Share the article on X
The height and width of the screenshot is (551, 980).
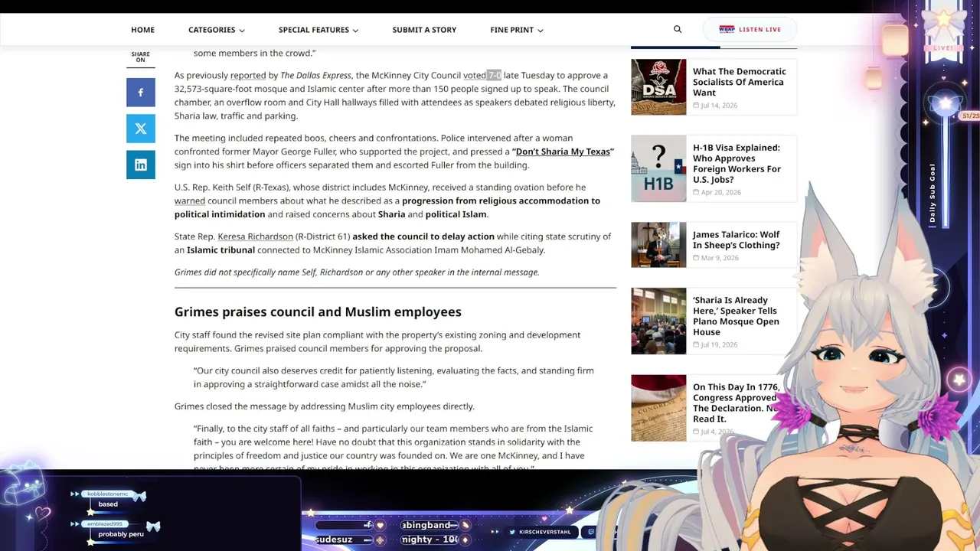click(141, 129)
